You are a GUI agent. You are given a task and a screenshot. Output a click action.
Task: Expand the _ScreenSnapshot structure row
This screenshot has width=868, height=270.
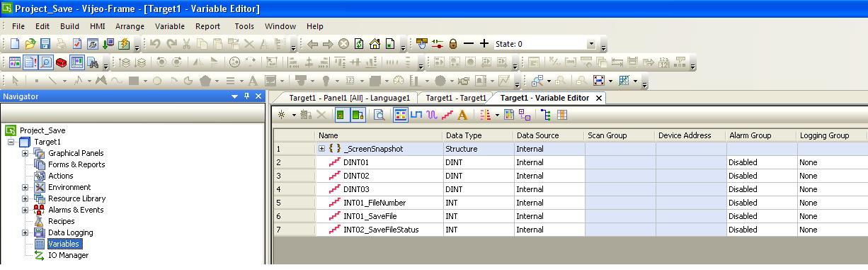coord(321,149)
